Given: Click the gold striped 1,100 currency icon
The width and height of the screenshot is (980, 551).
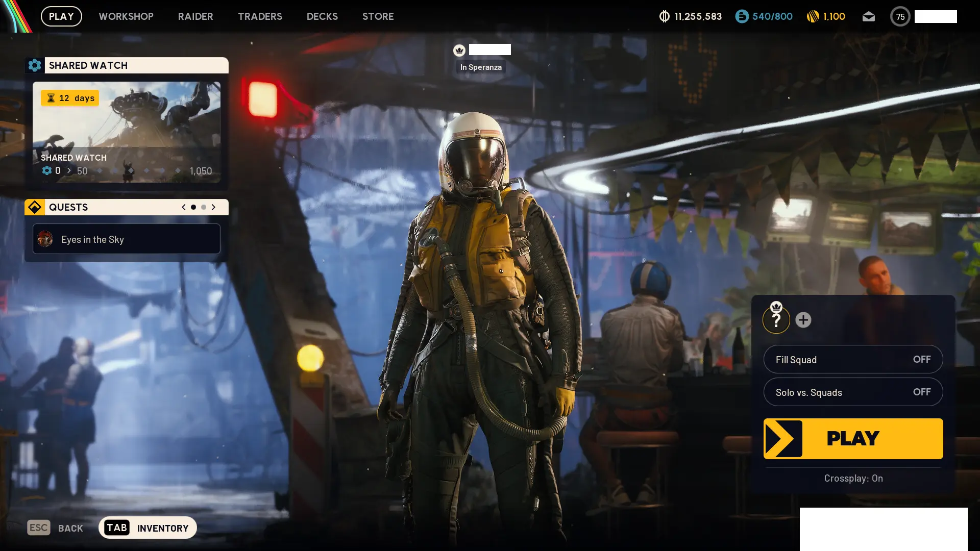Looking at the screenshot, I should [813, 16].
